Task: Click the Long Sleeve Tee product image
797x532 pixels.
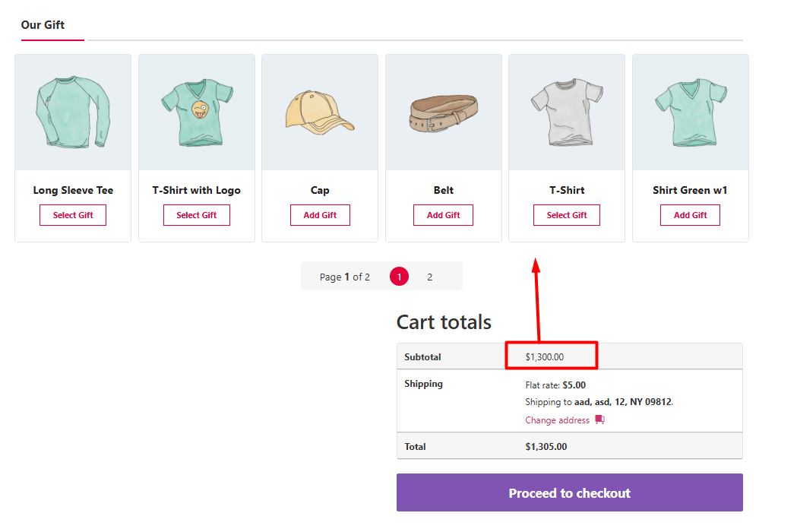Action: pyautogui.click(x=73, y=112)
